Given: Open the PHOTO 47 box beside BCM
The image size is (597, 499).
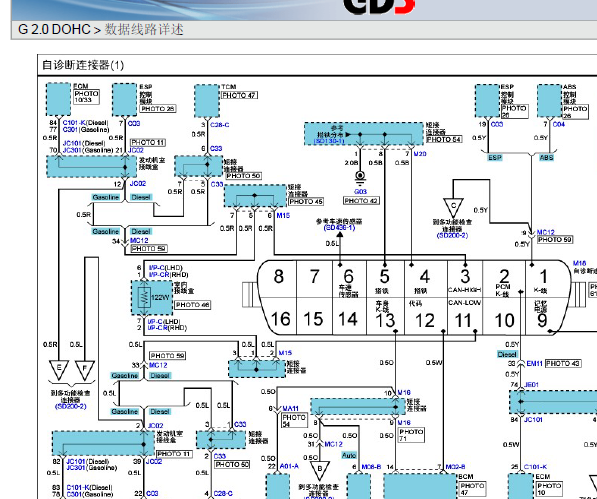Looking at the screenshot, I should (472, 489).
